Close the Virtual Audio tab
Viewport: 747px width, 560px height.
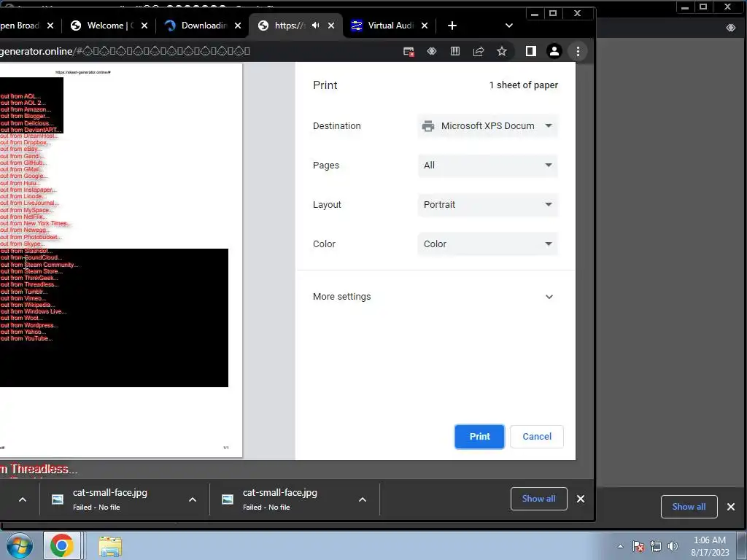coord(425,26)
